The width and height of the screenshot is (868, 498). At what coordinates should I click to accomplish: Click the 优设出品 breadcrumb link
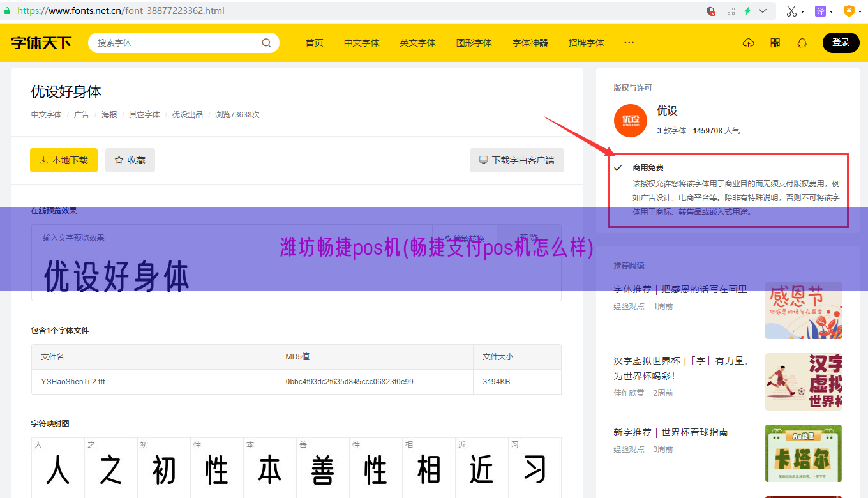tap(188, 115)
